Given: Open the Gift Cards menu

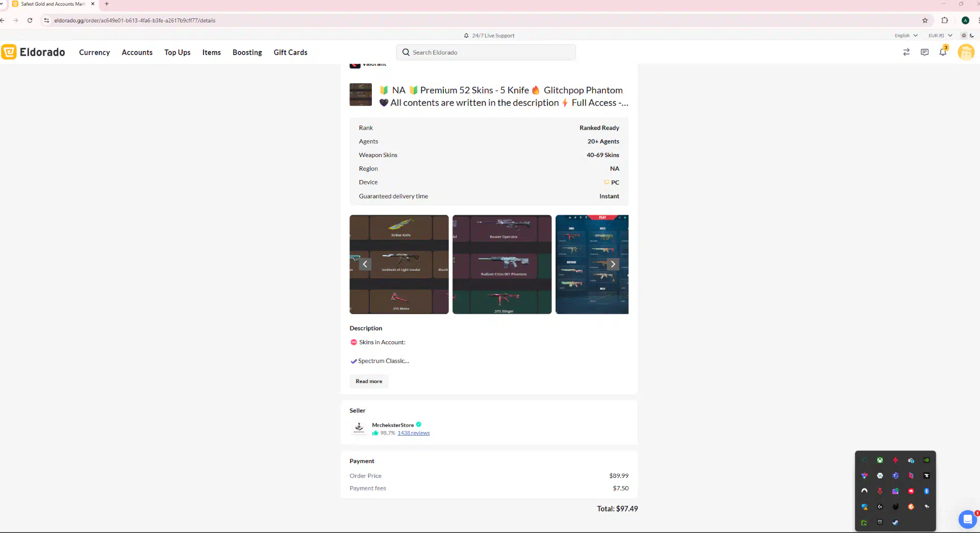Looking at the screenshot, I should coord(290,52).
